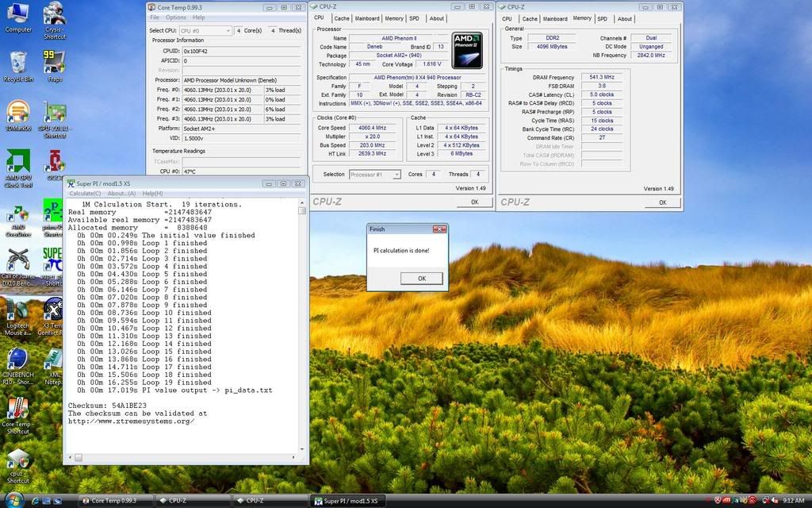Click OK in the Processor CPU-Z window
This screenshot has height=508, width=812.
coord(474,202)
